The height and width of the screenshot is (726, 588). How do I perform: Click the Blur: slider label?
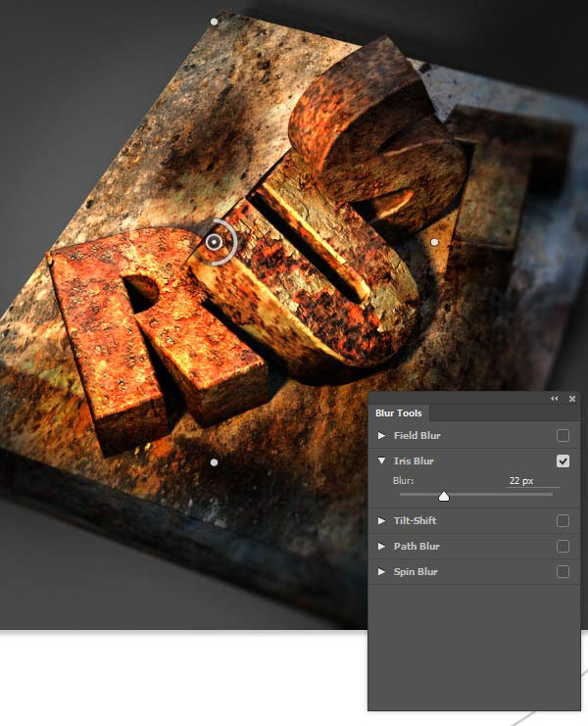(x=403, y=481)
